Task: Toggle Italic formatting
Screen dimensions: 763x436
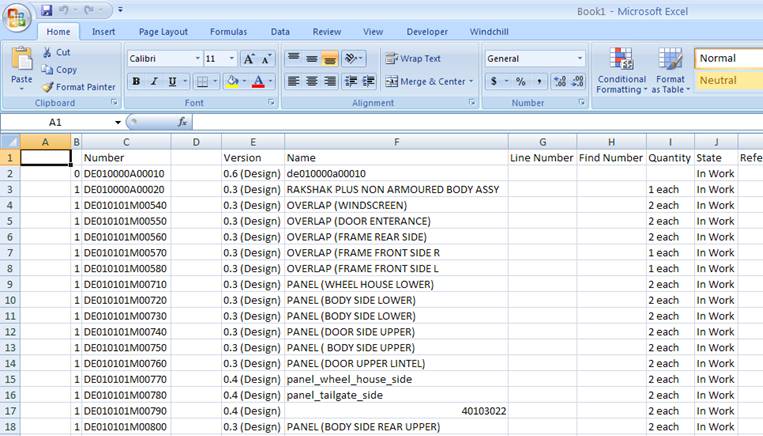Action: click(154, 81)
